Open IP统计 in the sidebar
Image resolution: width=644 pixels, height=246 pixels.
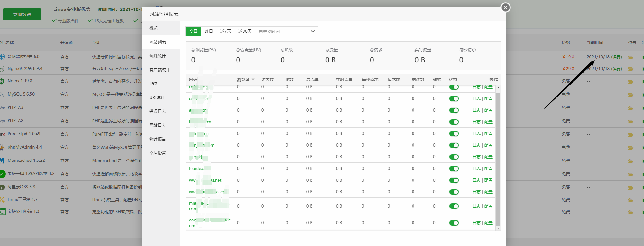click(x=161, y=84)
